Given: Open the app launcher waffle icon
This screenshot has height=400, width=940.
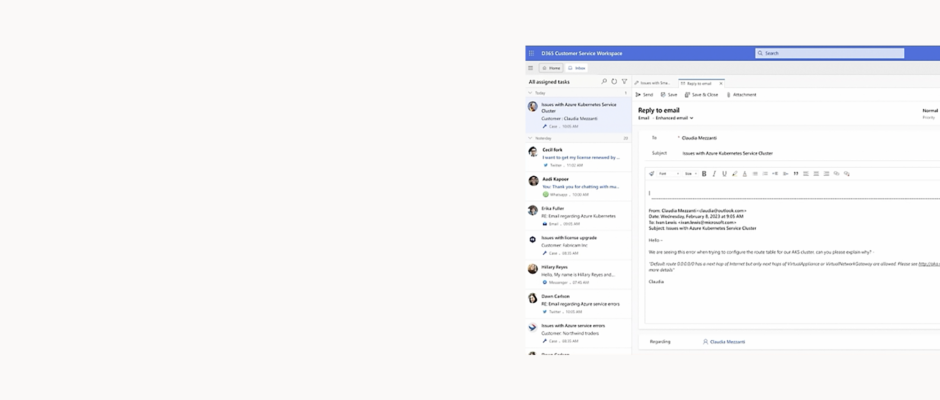Looking at the screenshot, I should [x=531, y=53].
